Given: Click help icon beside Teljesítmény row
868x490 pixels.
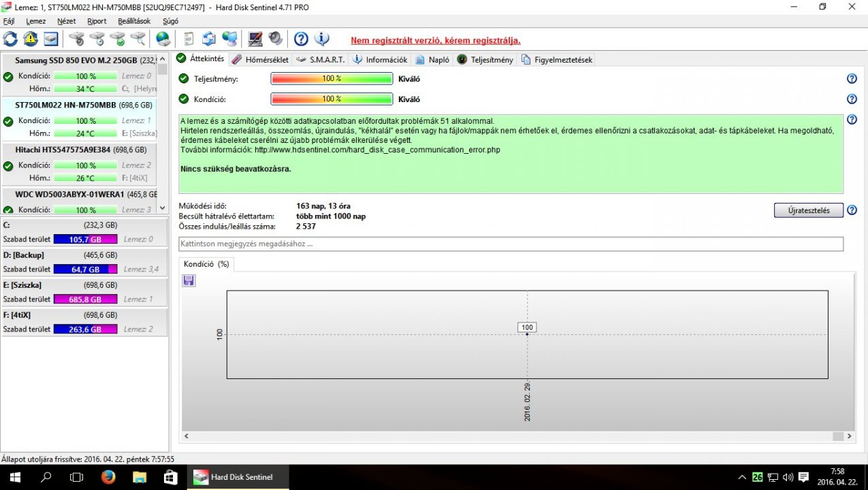Looking at the screenshot, I should (x=852, y=79).
